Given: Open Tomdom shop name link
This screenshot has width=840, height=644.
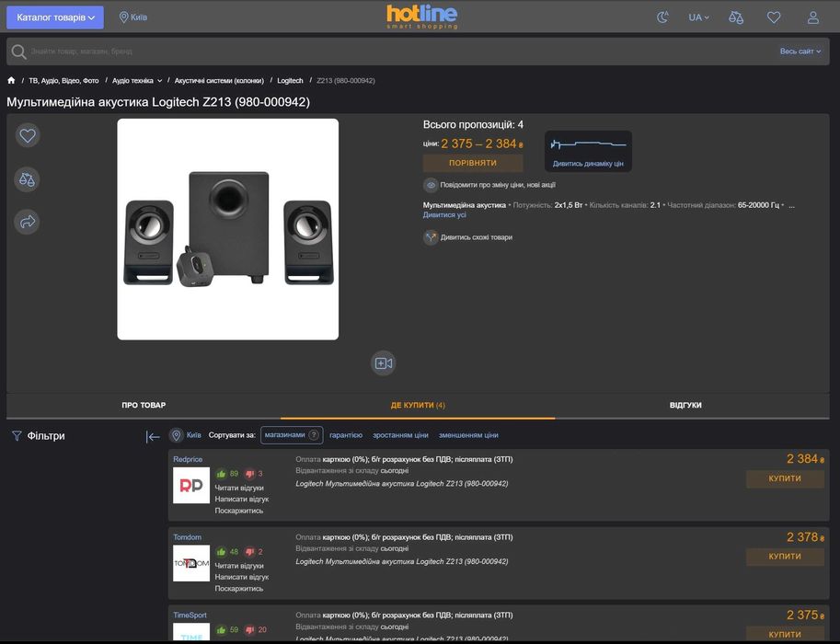Looking at the screenshot, I should pyautogui.click(x=188, y=537).
